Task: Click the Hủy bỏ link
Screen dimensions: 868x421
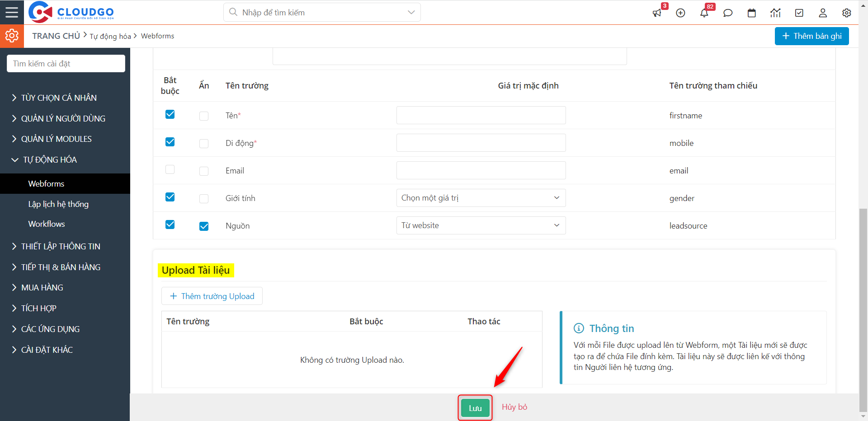Action: click(514, 407)
